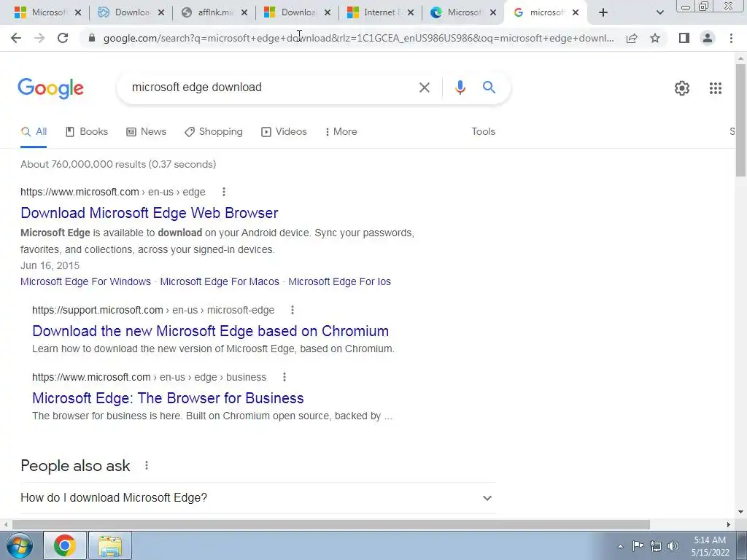The image size is (747, 560).
Task: Bookmark this page with the star
Action: [x=655, y=38]
